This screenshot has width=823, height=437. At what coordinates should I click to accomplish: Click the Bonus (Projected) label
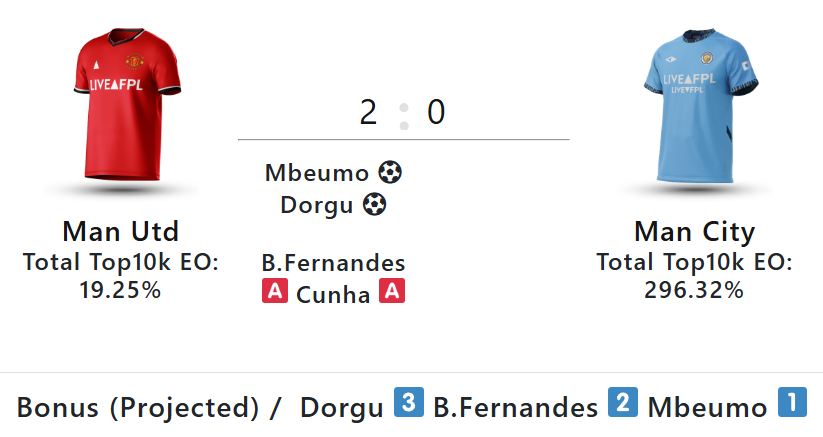[x=139, y=407]
